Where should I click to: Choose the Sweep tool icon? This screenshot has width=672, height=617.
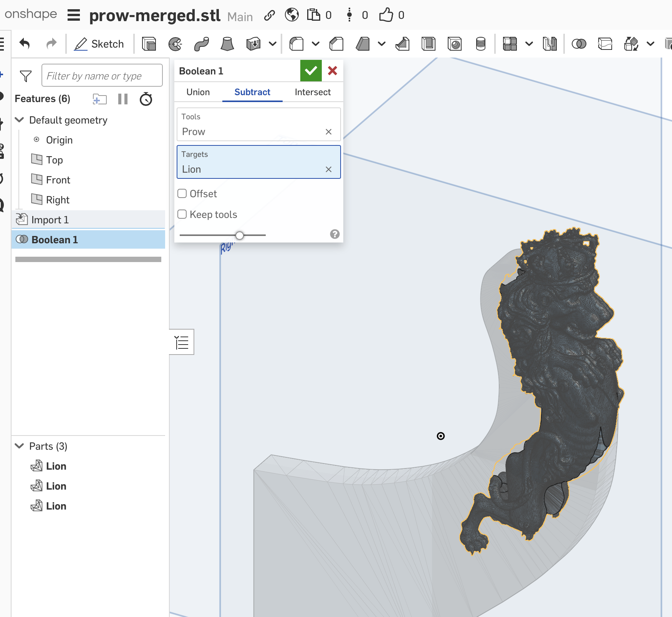(201, 44)
